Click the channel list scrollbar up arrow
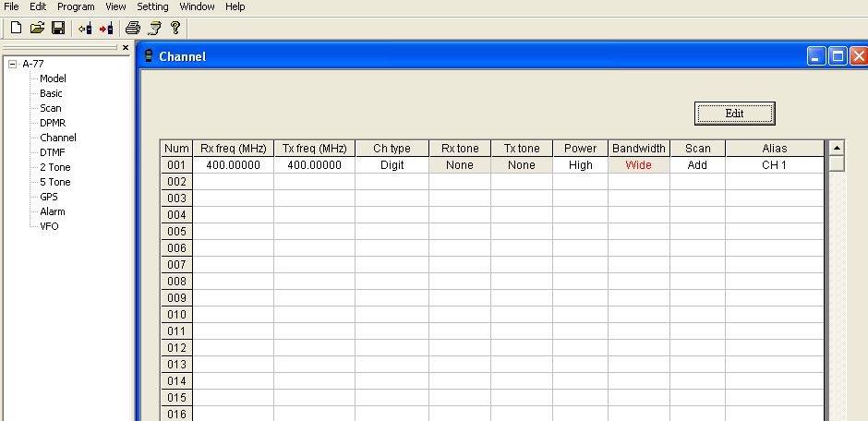The width and height of the screenshot is (868, 421). point(837,148)
